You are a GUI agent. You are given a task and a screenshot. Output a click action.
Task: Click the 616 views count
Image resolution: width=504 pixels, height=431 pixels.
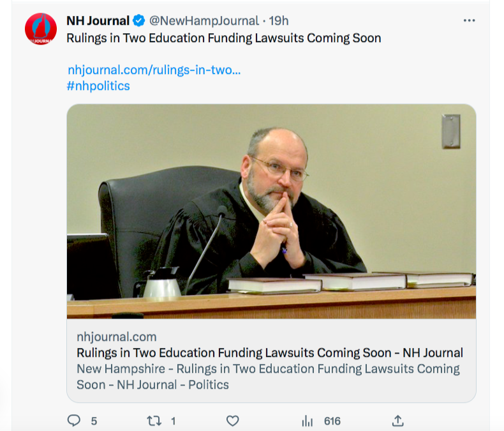(332, 421)
